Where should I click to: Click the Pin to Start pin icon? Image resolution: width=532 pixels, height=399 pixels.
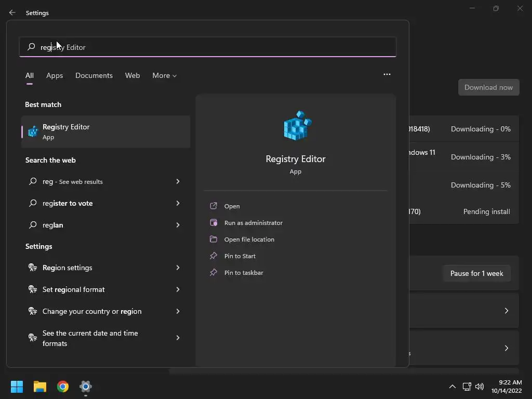[214, 256]
